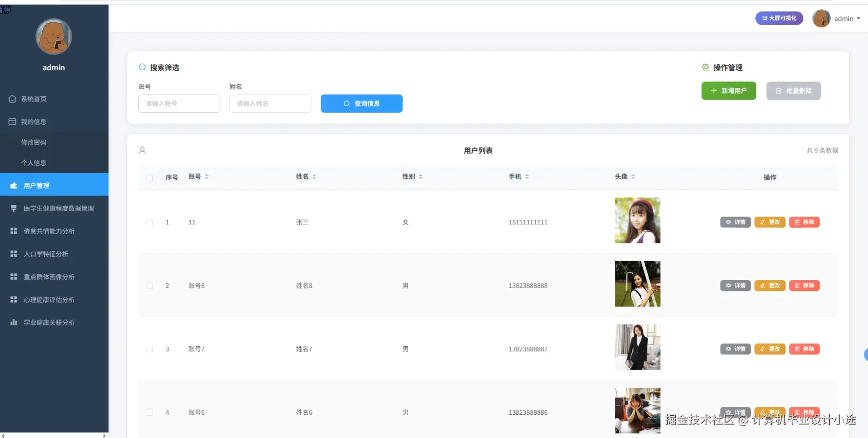The width and height of the screenshot is (868, 438).
Task: Open 重点群体画像分析 in the sidebar
Action: [x=54, y=276]
